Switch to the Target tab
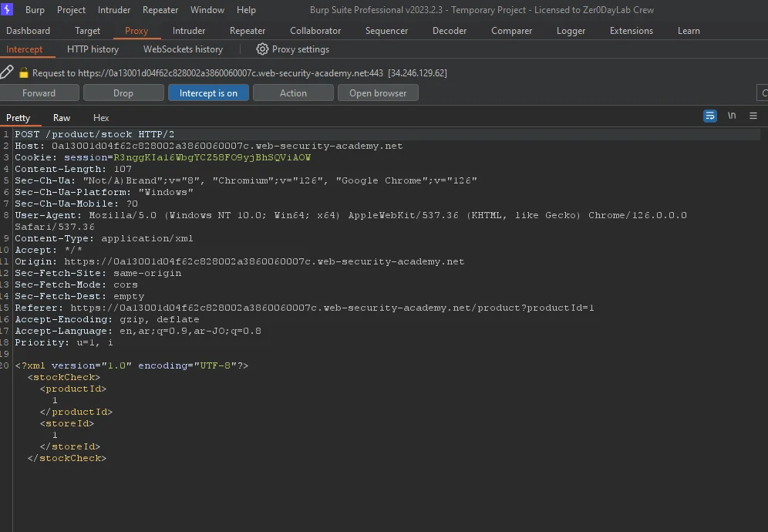The width and height of the screenshot is (768, 532). point(87,30)
